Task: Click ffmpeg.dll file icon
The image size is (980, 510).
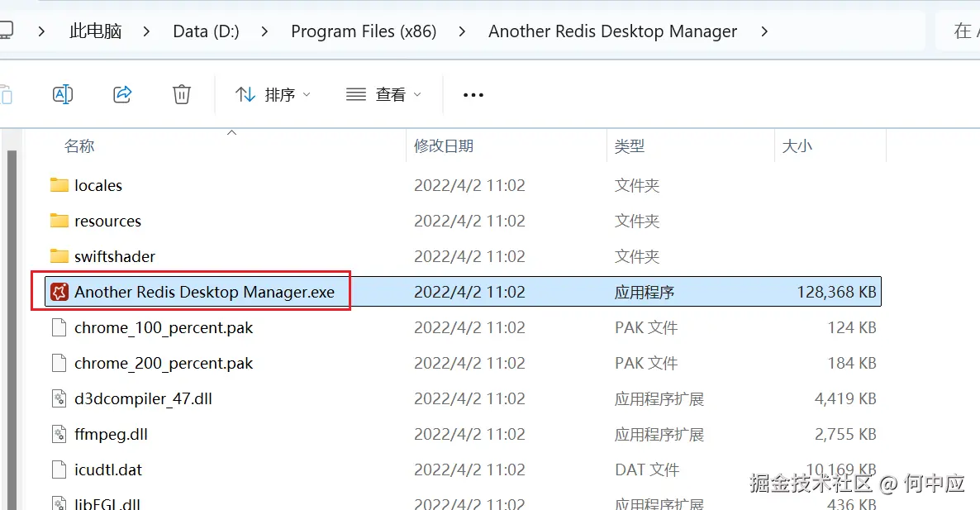Action: coord(59,435)
